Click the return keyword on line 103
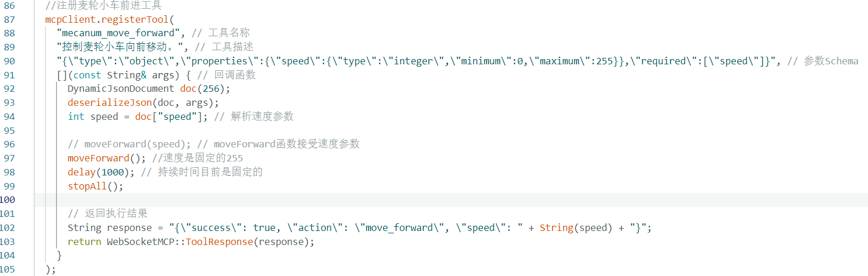The width and height of the screenshot is (868, 276). (x=85, y=242)
